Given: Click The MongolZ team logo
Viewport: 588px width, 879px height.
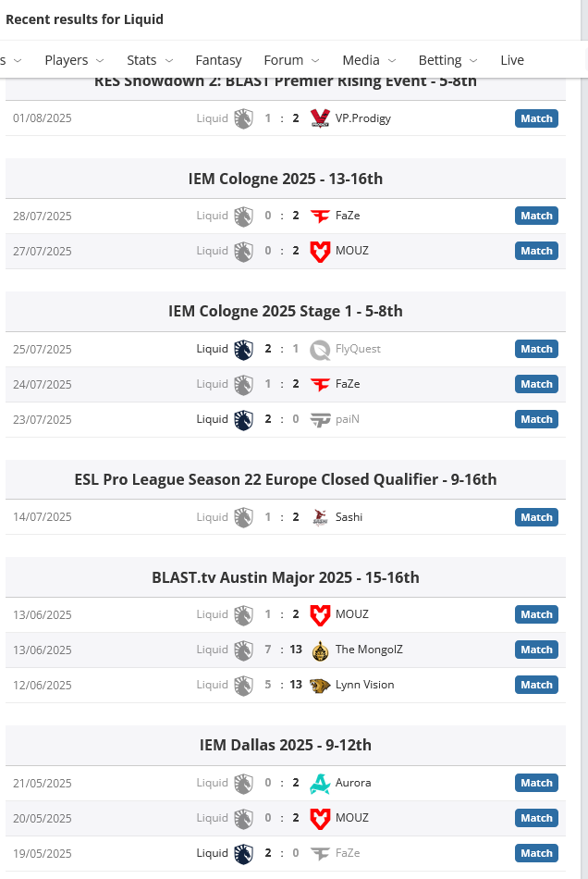Looking at the screenshot, I should point(320,650).
